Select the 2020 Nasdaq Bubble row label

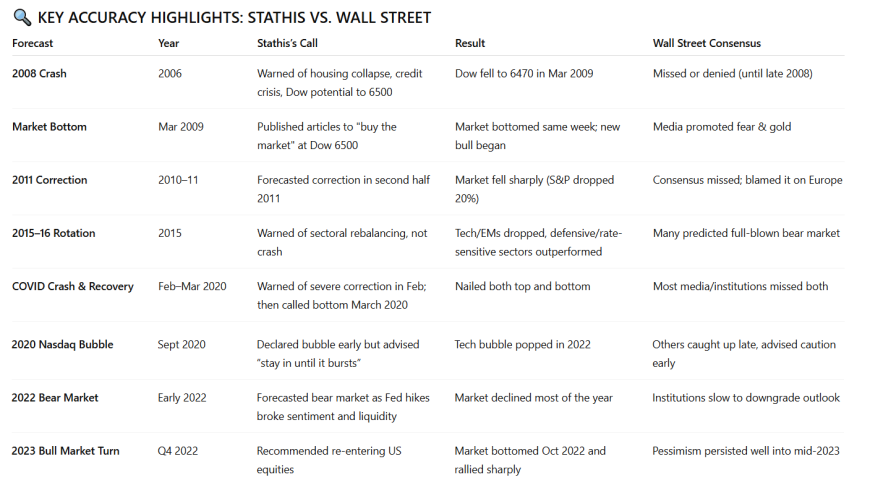(63, 344)
